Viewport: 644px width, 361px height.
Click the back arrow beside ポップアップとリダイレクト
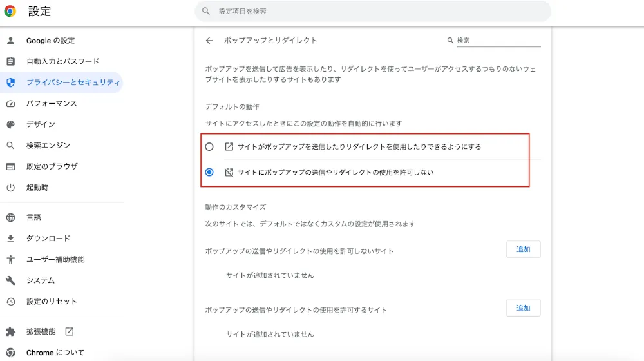point(209,41)
